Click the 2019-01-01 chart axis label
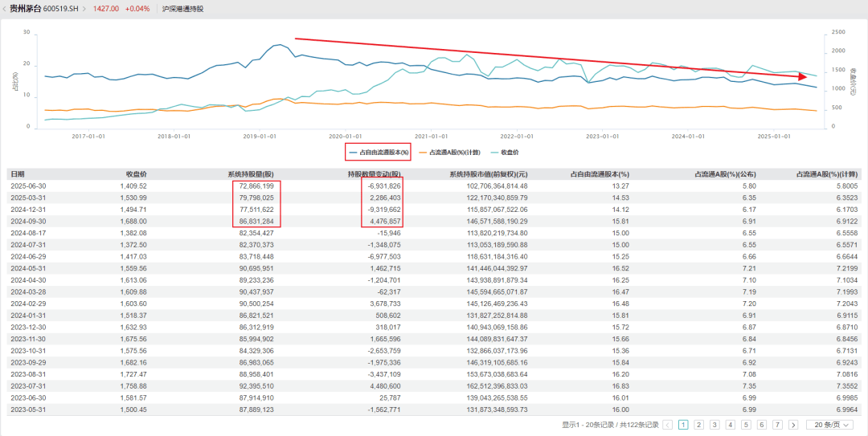The image size is (868, 436). point(260,136)
